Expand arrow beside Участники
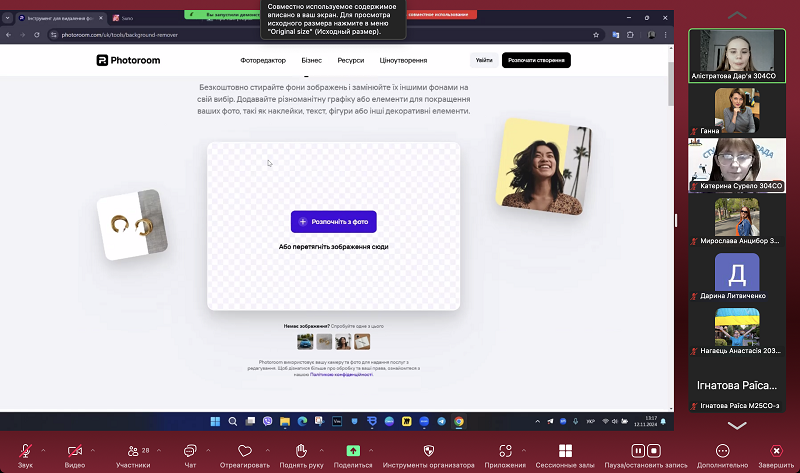 pyautogui.click(x=159, y=451)
